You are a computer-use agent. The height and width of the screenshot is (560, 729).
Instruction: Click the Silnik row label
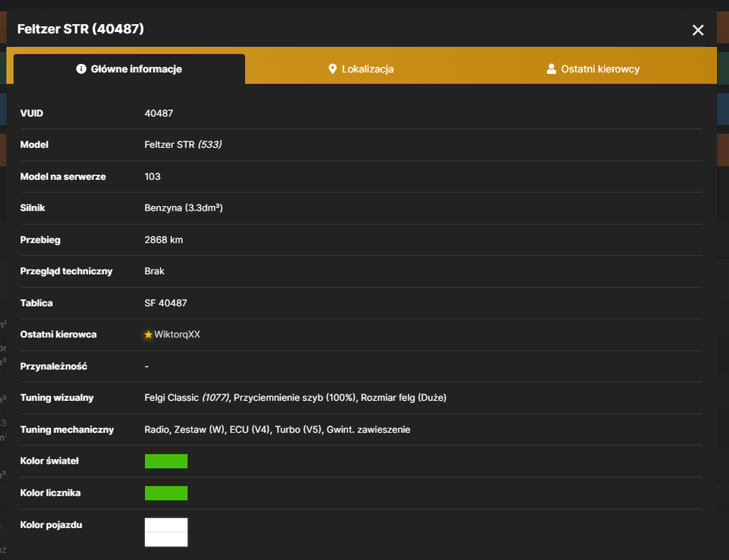[33, 208]
